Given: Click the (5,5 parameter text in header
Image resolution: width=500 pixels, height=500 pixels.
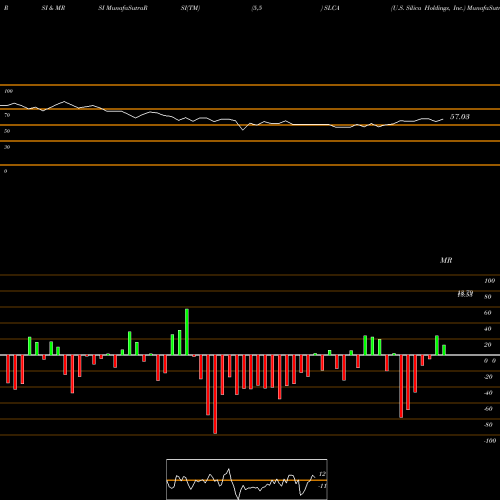Looking at the screenshot, I should tap(257, 8).
